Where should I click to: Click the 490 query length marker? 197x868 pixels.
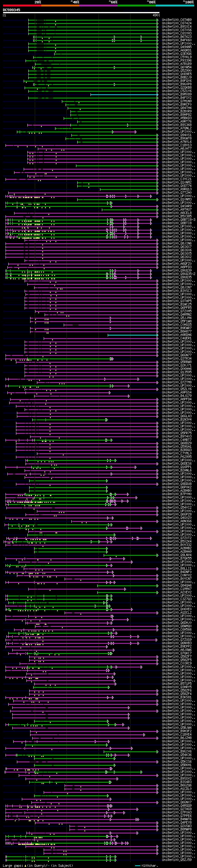coord(155,15)
